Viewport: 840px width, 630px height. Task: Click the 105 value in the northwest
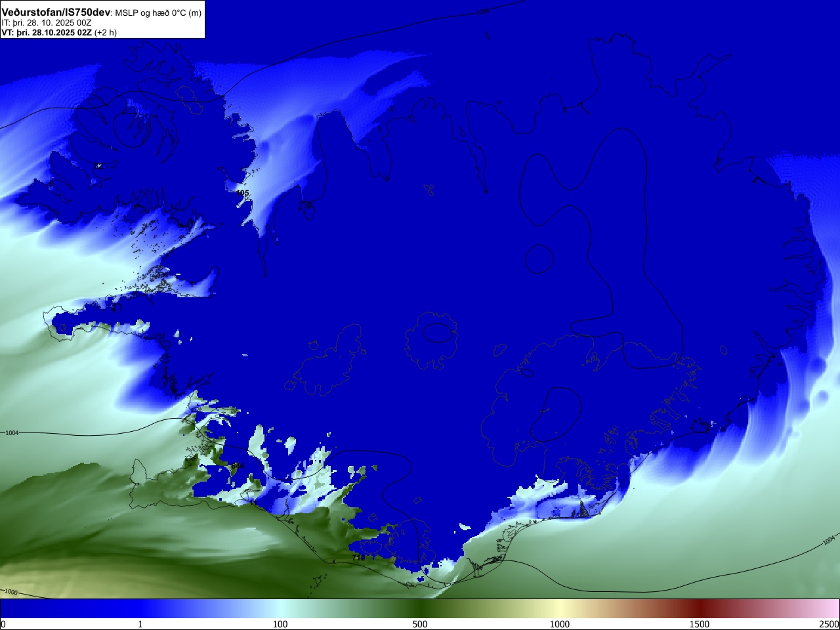pos(243,193)
